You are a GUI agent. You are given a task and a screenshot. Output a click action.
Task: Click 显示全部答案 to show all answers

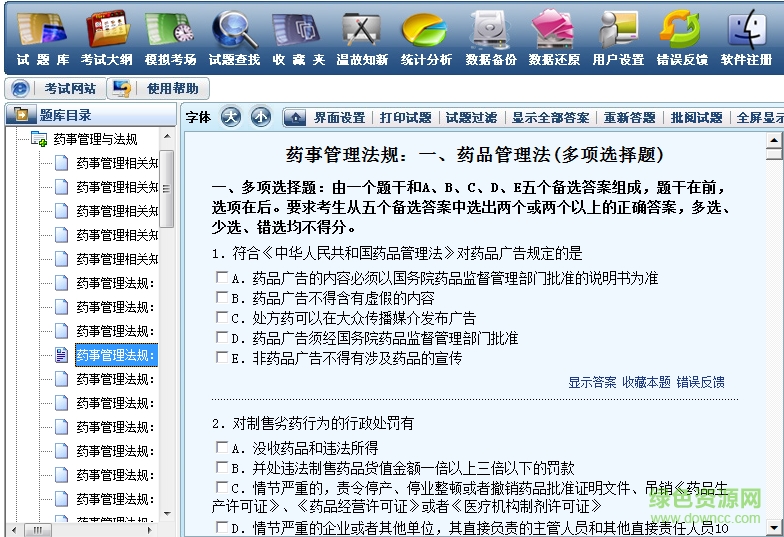pos(550,118)
